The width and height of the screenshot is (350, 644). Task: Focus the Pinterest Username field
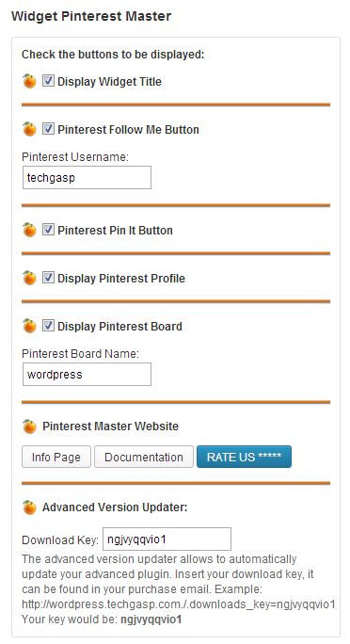[87, 177]
